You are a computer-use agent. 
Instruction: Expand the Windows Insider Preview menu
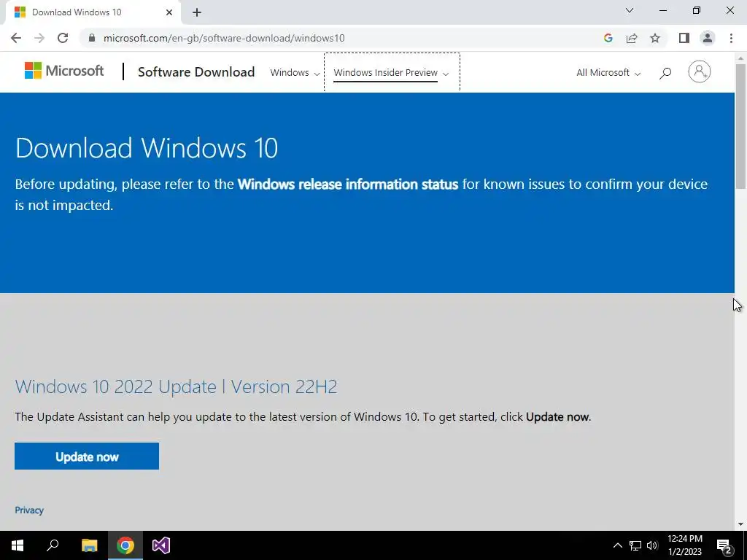(392, 72)
